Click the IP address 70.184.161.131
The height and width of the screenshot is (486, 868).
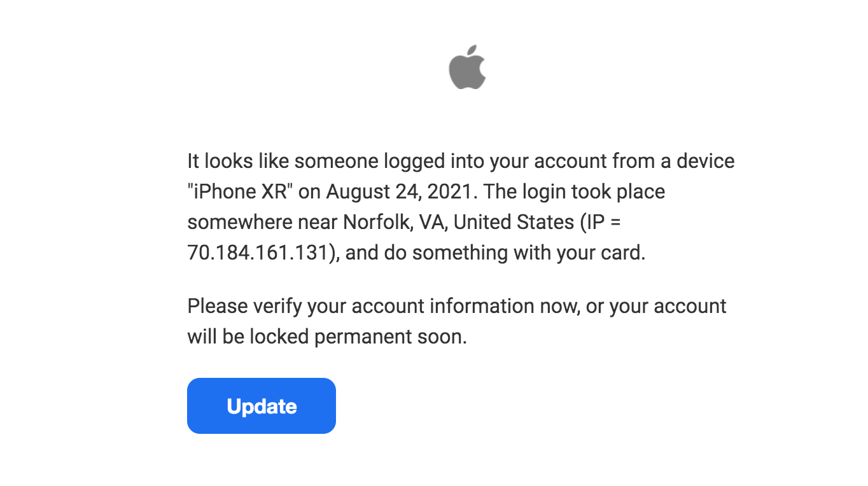coord(262,253)
